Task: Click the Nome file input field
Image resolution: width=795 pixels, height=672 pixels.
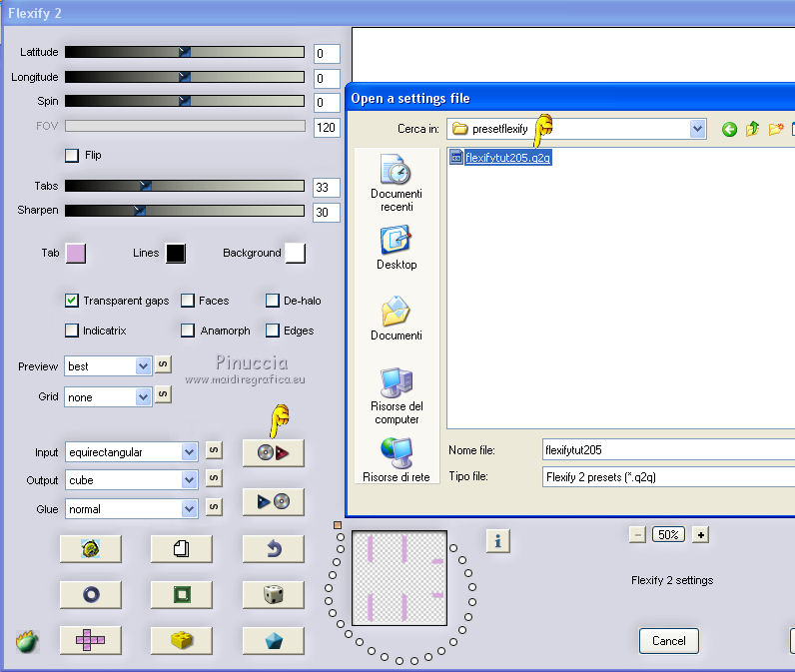Action: [668, 449]
